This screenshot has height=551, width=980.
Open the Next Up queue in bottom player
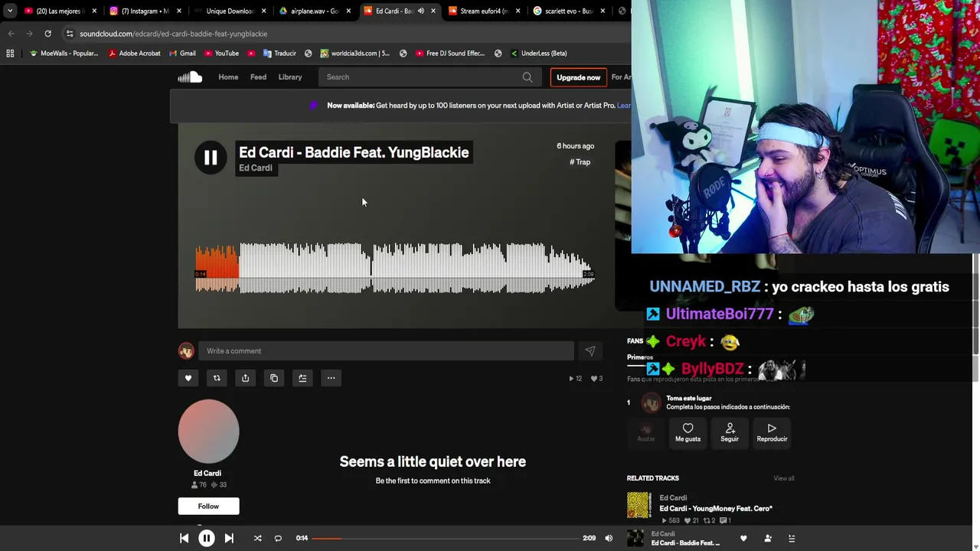pyautogui.click(x=792, y=539)
